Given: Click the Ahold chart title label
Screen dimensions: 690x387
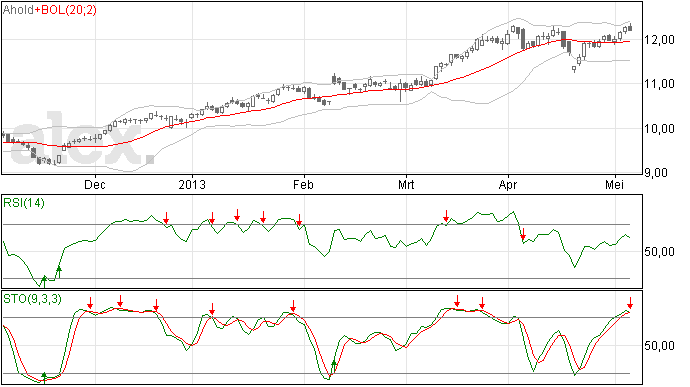Looking at the screenshot, I should pyautogui.click(x=18, y=10).
